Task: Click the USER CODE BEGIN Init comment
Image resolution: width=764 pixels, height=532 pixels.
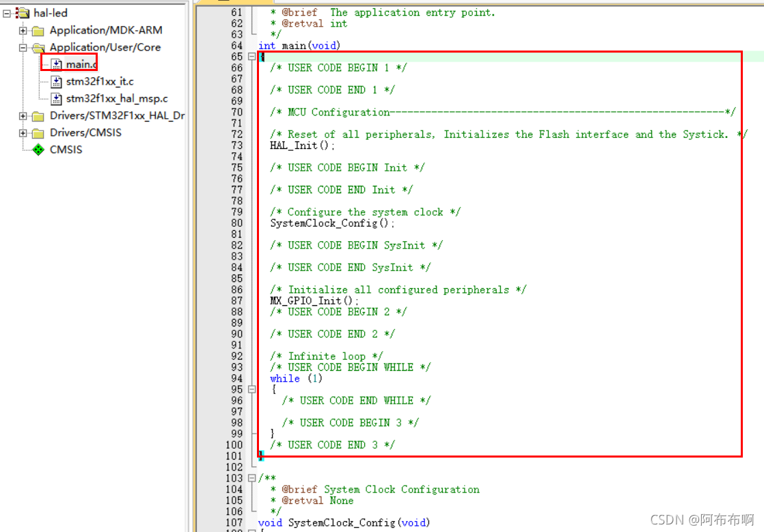Action: [347, 168]
